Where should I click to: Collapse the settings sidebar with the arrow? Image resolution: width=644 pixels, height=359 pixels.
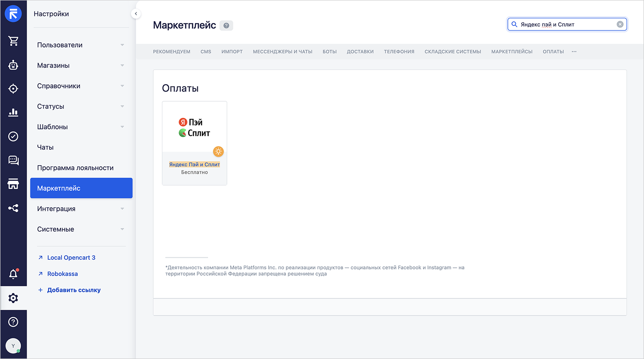(x=136, y=14)
